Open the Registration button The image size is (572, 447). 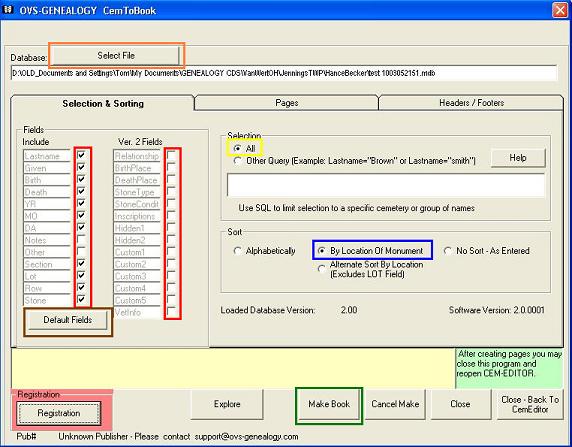click(x=59, y=413)
